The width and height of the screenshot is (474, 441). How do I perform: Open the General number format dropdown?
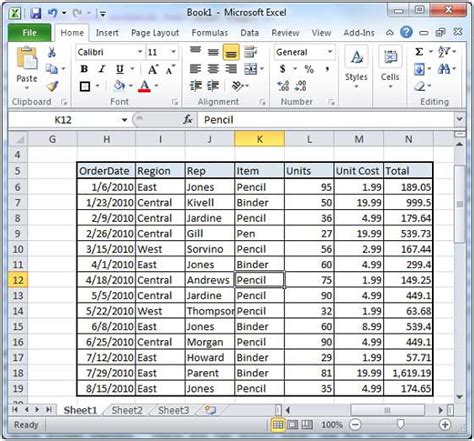(329, 52)
